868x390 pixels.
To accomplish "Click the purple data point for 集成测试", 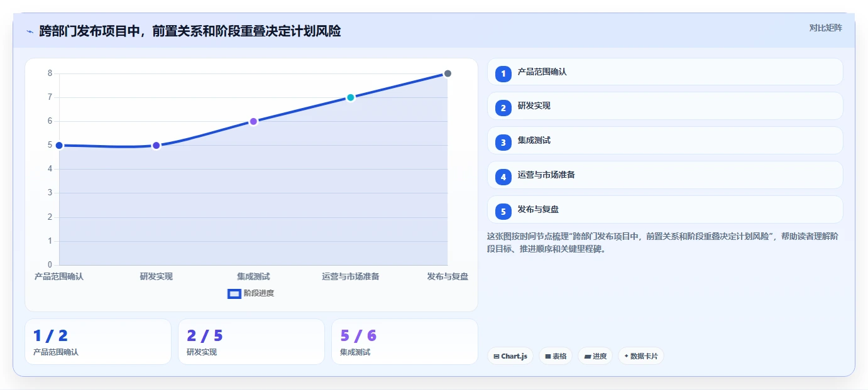I will [253, 122].
